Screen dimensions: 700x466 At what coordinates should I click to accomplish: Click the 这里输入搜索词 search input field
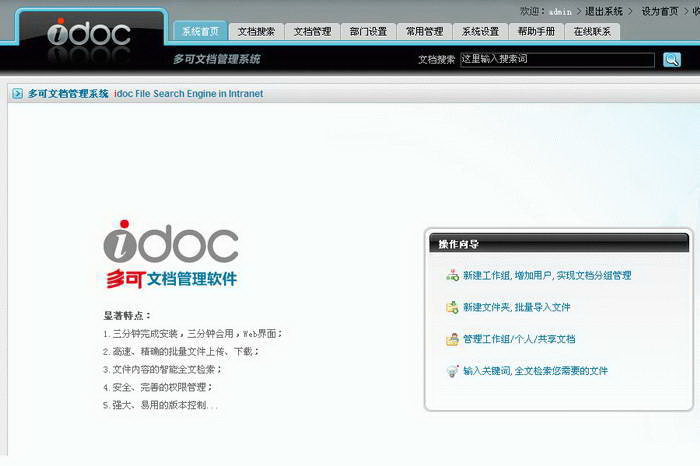pos(557,59)
